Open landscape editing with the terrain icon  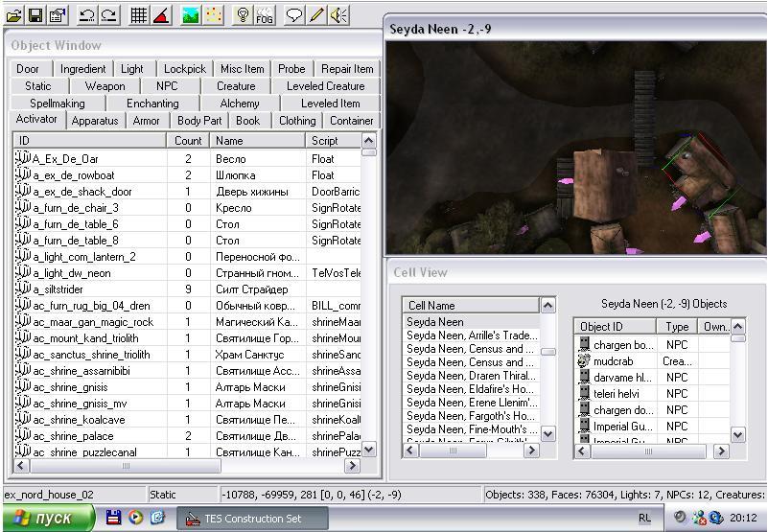point(192,15)
